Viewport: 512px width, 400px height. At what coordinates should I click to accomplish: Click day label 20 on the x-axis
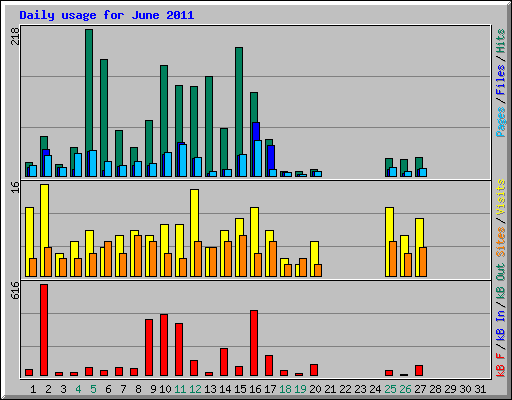[315, 389]
